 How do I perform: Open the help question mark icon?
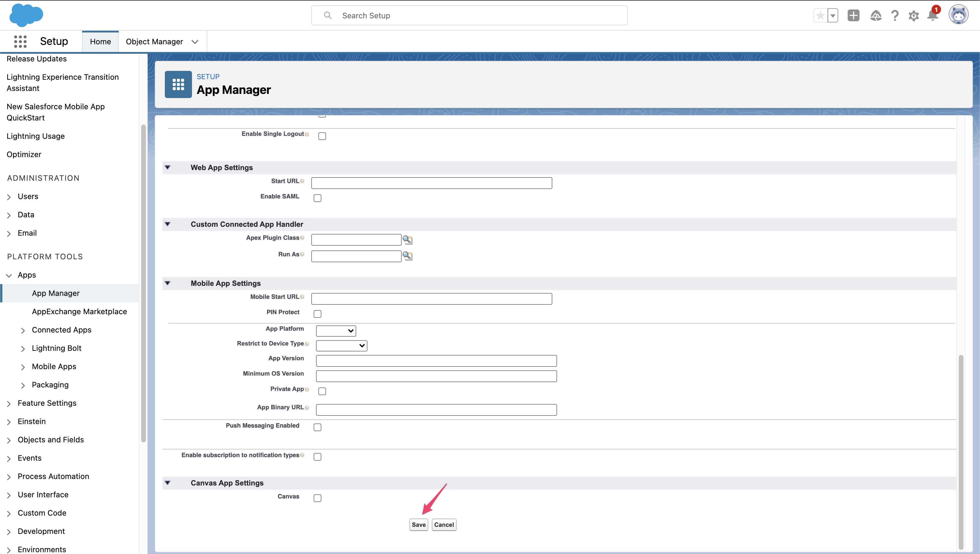tap(895, 16)
